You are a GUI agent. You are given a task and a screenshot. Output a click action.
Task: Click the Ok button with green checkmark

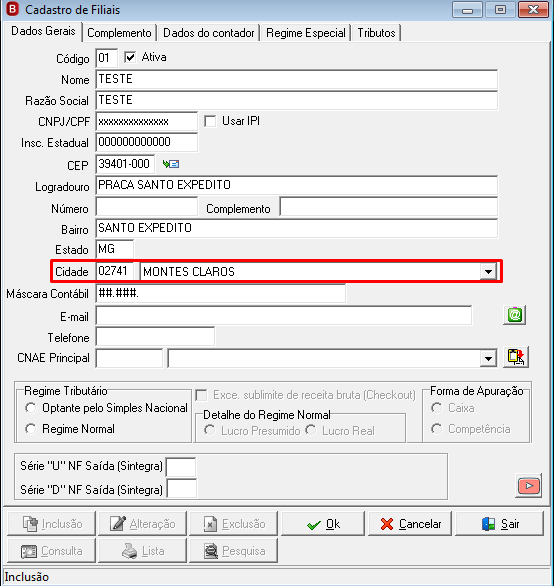point(323,524)
